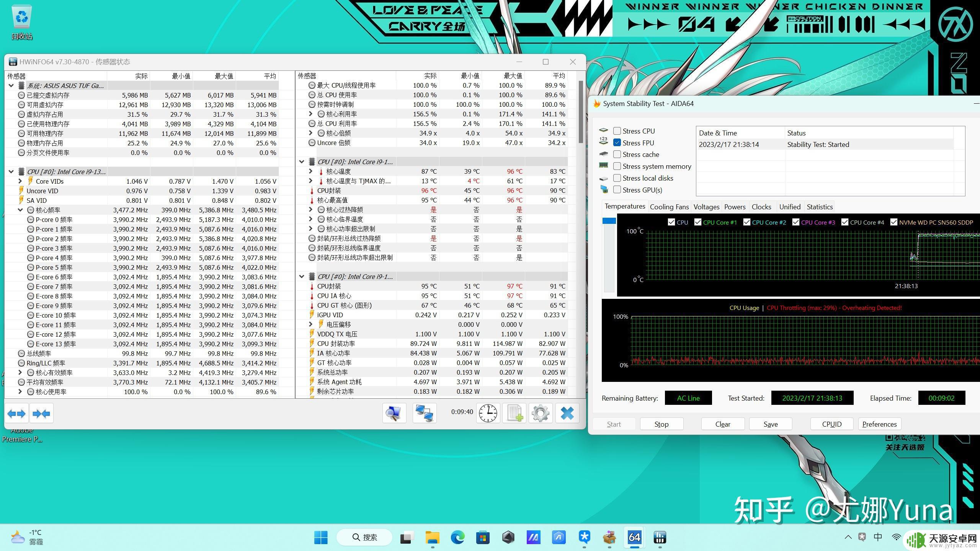This screenshot has height=551, width=980.
Task: Open File Explorer from the taskbar
Action: [432, 538]
